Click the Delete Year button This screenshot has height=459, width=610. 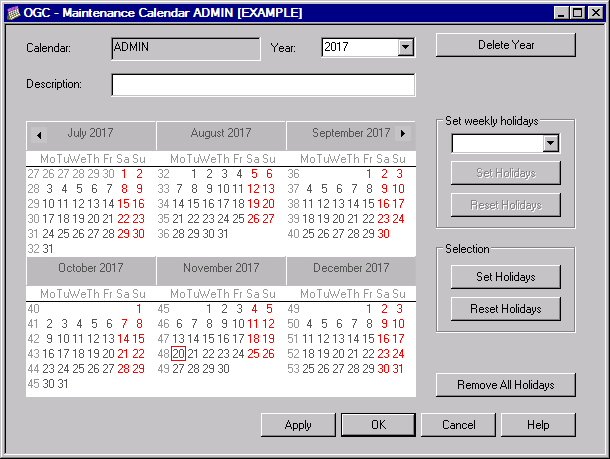[506, 45]
